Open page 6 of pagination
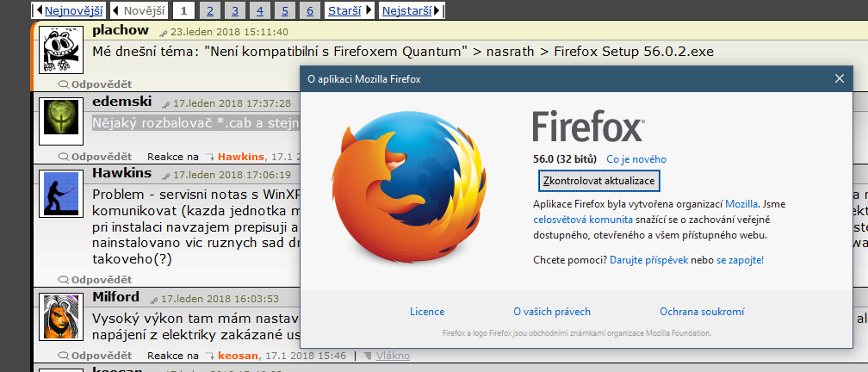 pyautogui.click(x=310, y=10)
